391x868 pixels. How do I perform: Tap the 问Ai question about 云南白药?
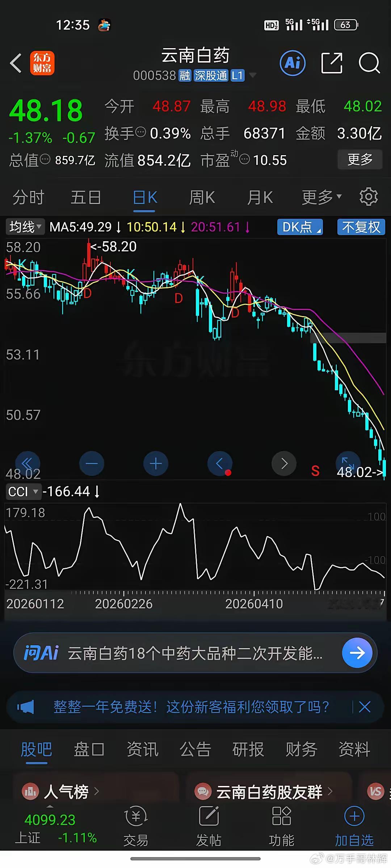pos(195,653)
